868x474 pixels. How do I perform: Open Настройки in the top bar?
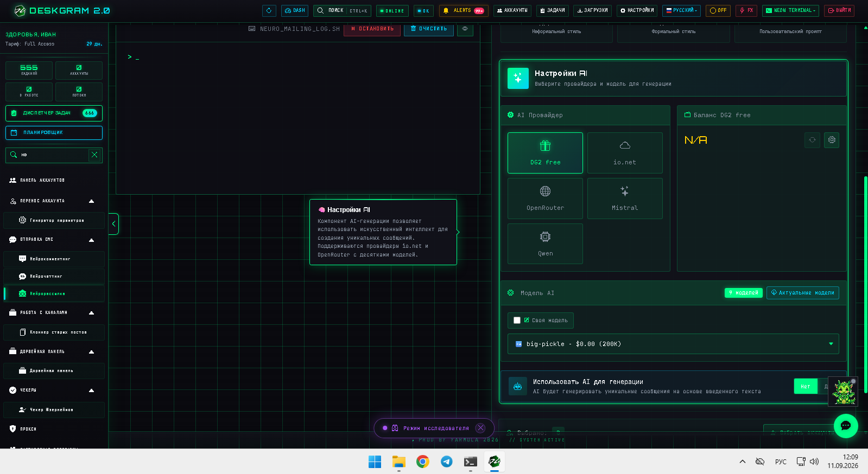tap(637, 10)
